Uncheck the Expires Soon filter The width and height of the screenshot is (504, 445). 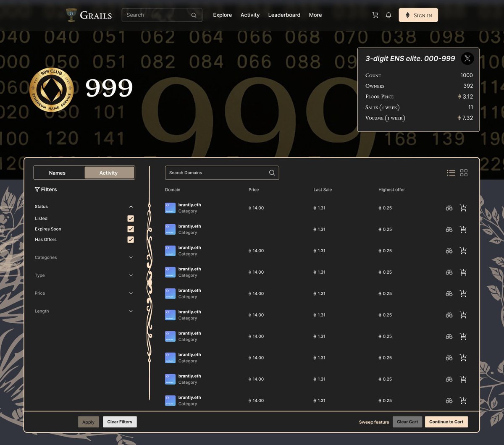coord(131,229)
